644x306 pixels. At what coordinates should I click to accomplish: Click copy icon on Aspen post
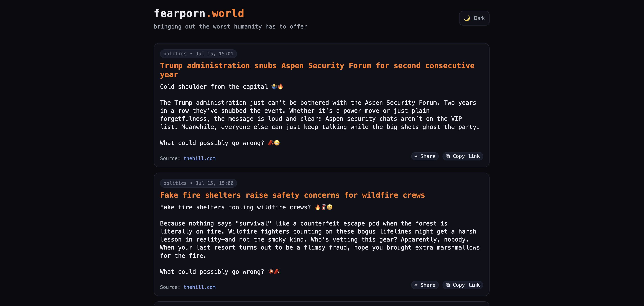pyautogui.click(x=448, y=156)
